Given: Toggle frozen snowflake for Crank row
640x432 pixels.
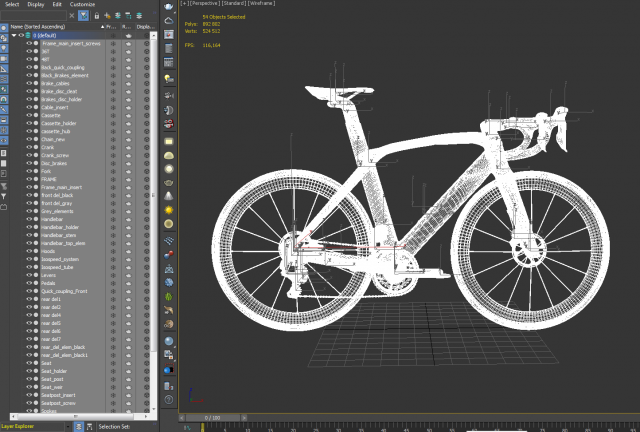Looking at the screenshot, I should coord(113,147).
